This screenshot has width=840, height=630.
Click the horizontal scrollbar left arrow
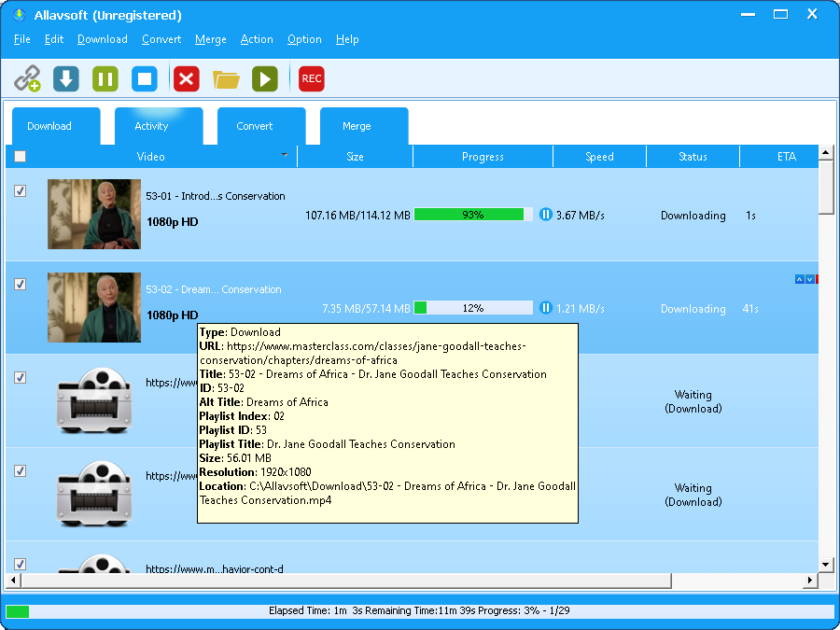coord(12,580)
